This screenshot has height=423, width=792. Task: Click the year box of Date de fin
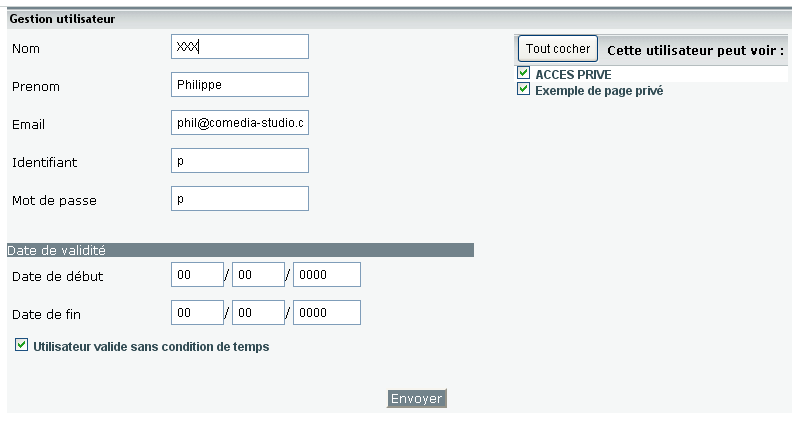point(326,313)
